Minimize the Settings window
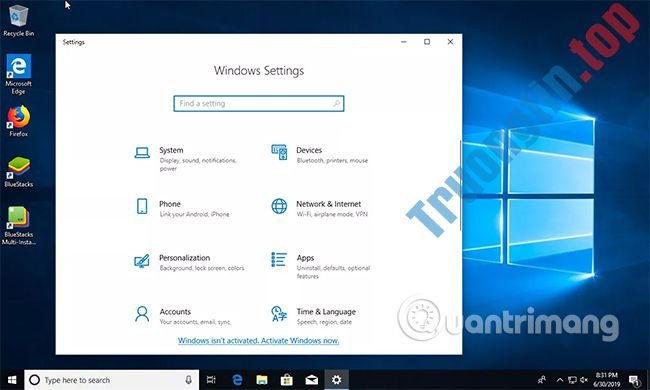Viewport: 650px width, 390px height. [x=404, y=42]
